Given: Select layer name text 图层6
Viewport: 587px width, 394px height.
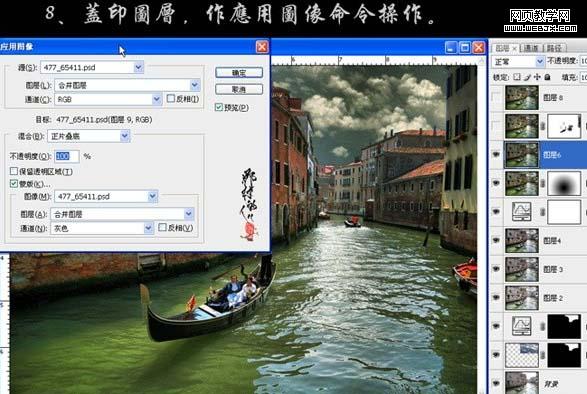Looking at the screenshot, I should (x=552, y=154).
